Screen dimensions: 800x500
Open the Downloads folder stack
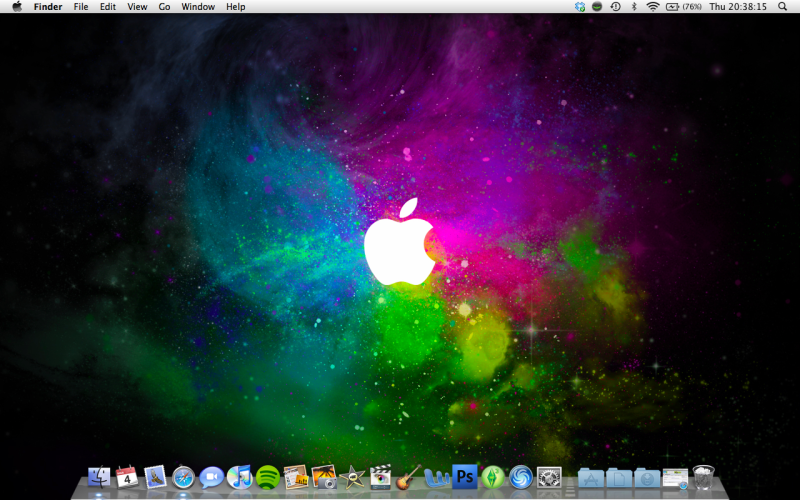pos(647,479)
